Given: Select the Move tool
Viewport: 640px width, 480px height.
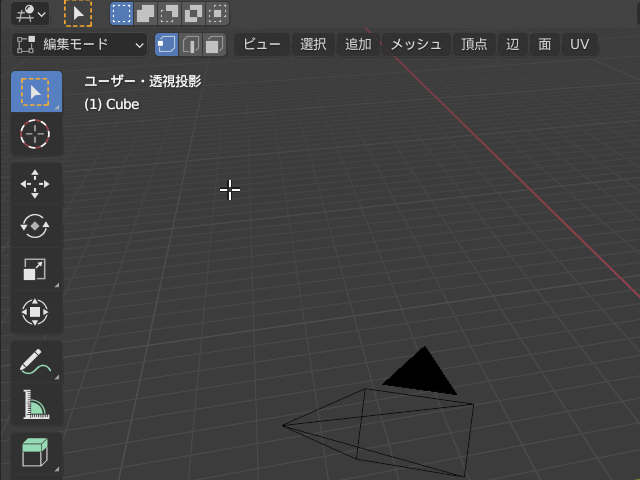Looking at the screenshot, I should (x=36, y=184).
